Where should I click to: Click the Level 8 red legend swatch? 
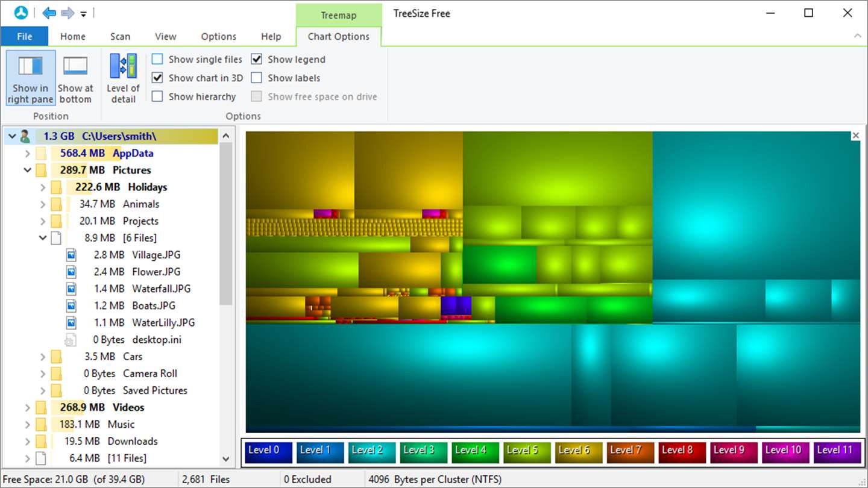[x=683, y=452]
